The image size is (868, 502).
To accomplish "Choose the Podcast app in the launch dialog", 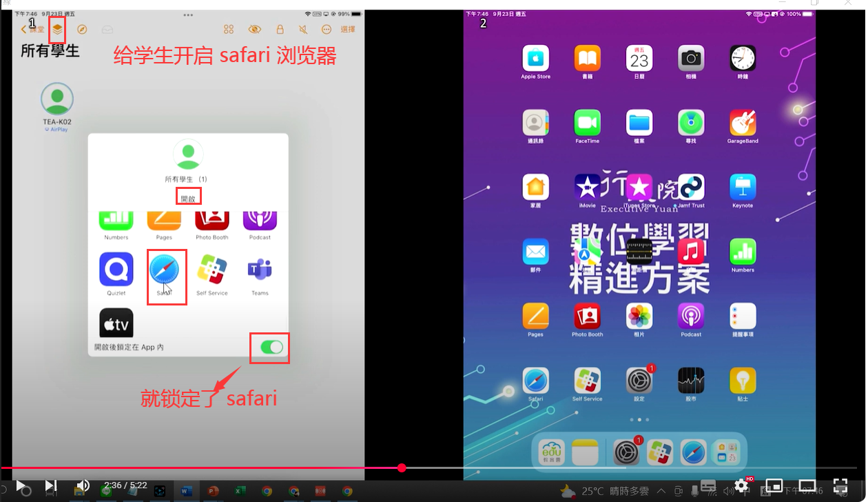I will point(260,221).
